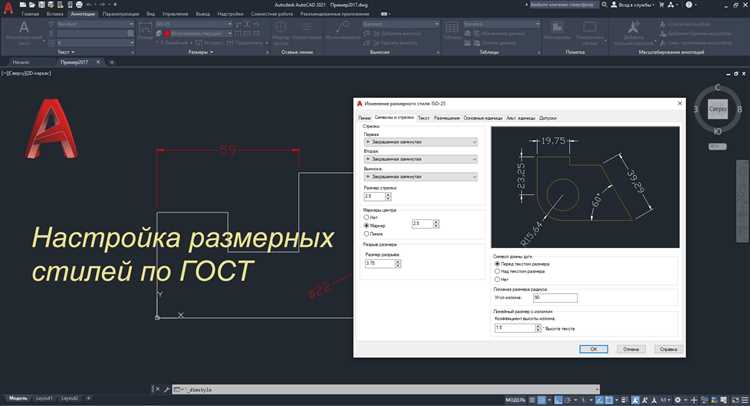Image resolution: width=750 pixels, height=406 pixels.
Task: Switch to the Основные единицы tab
Action: 483,118
